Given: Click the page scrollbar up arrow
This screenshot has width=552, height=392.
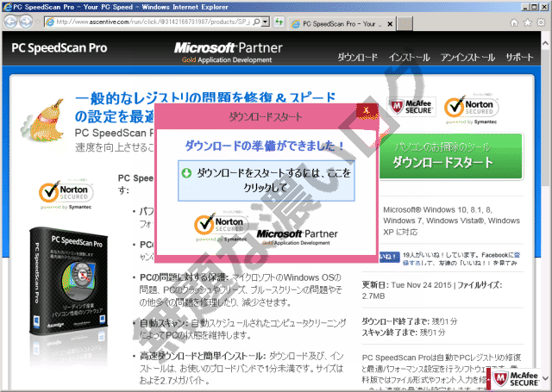Looking at the screenshot, I should click(545, 44).
